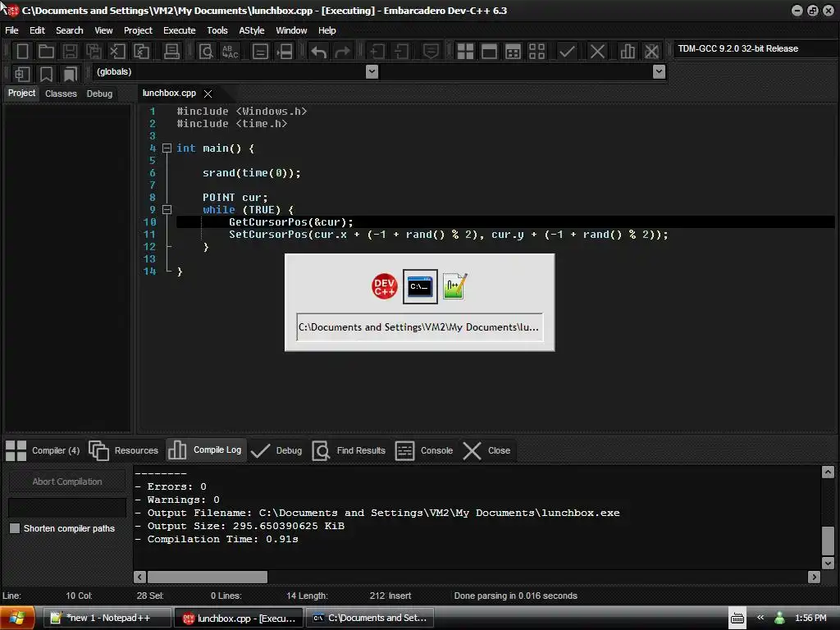The width and height of the screenshot is (840, 630).
Task: Open the File menu
Action: [11, 30]
